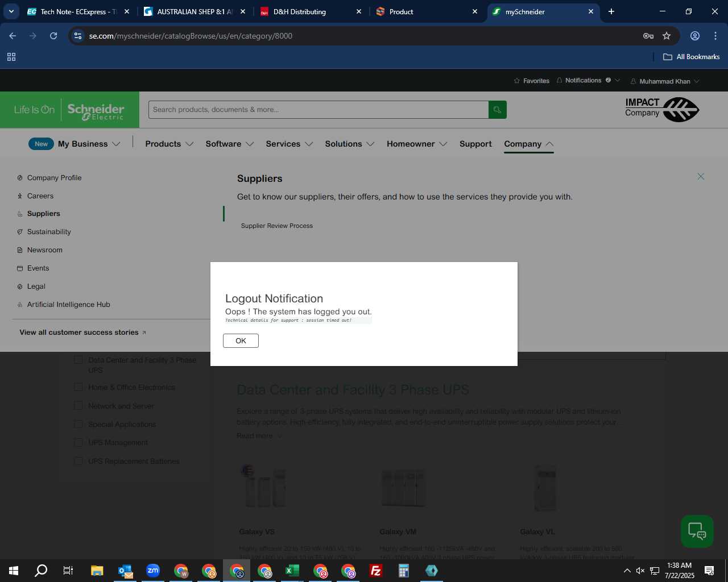Open the Support menu item
This screenshot has width=728, height=582.
click(475, 144)
